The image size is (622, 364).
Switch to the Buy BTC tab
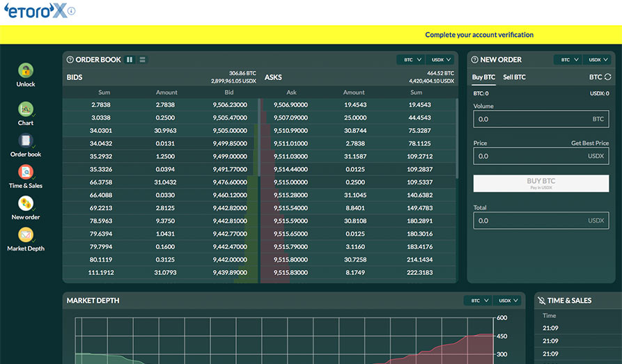483,77
